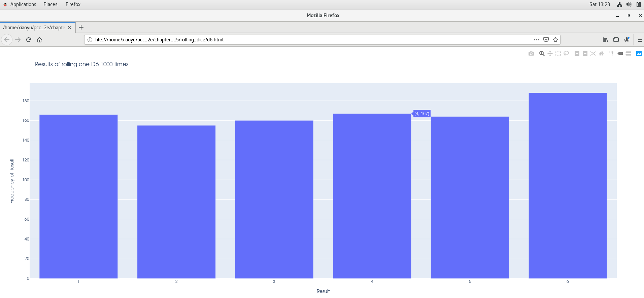The width and height of the screenshot is (644, 298).
Task: Click bar for result 6
Action: pyautogui.click(x=568, y=186)
